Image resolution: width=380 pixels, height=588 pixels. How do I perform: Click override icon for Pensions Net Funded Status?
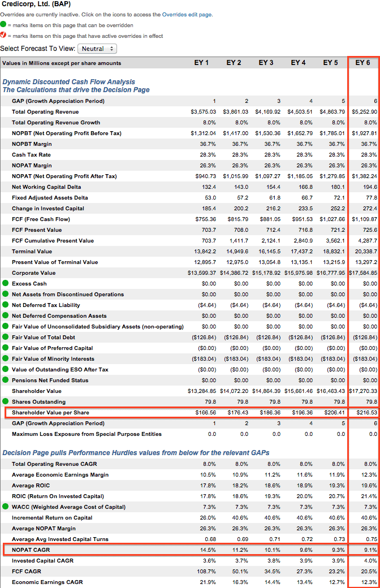pyautogui.click(x=5, y=380)
